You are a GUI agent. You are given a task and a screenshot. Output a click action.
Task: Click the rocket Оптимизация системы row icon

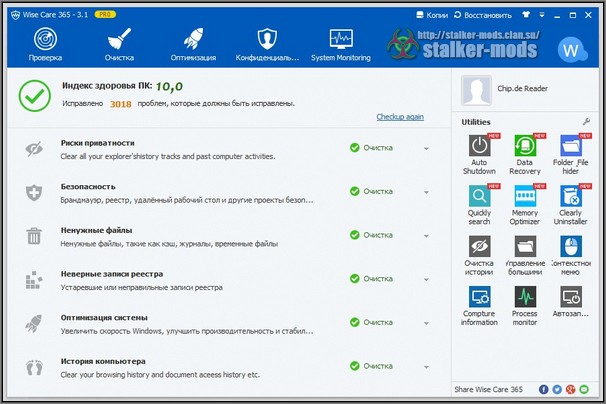click(x=34, y=324)
